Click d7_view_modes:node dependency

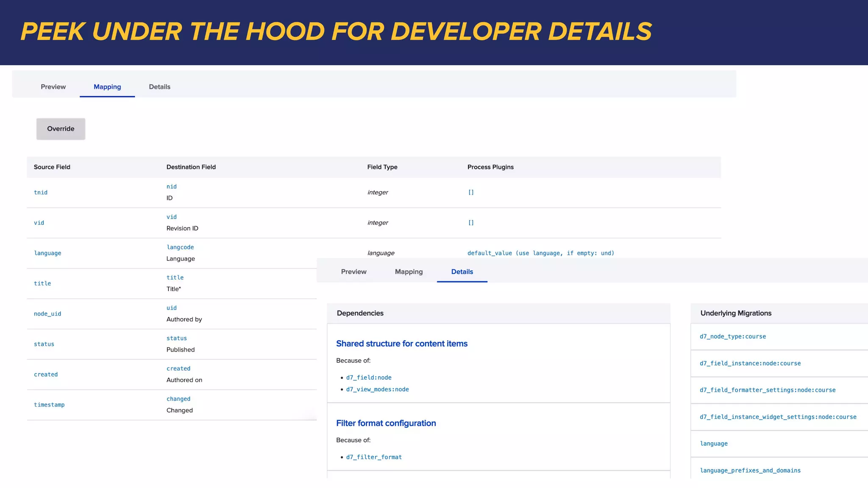click(377, 389)
